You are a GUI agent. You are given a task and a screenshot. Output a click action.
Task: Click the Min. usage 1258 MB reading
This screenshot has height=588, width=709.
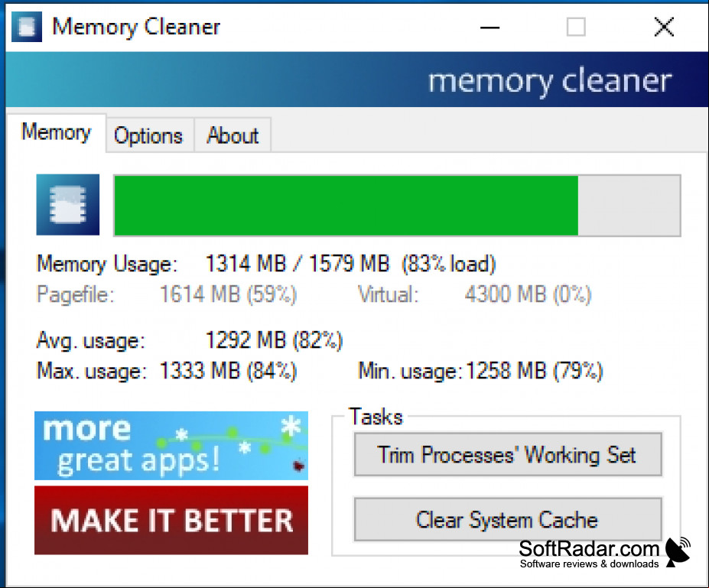(x=534, y=371)
